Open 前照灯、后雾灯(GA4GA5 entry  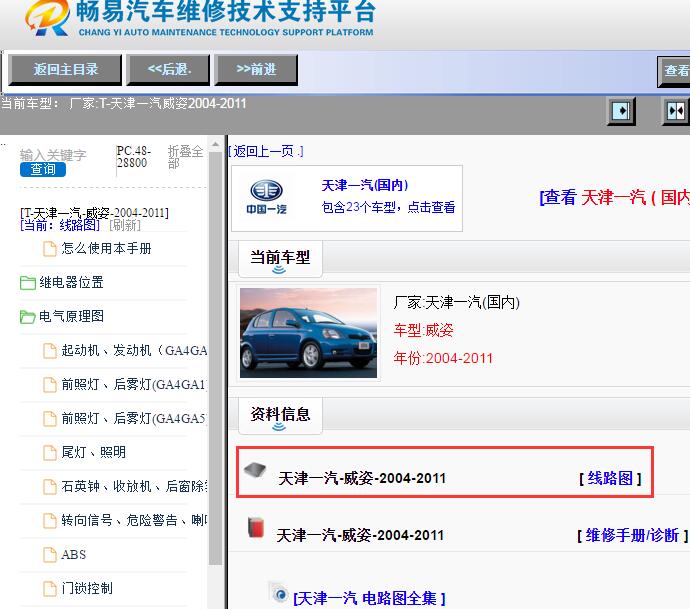tap(134, 418)
